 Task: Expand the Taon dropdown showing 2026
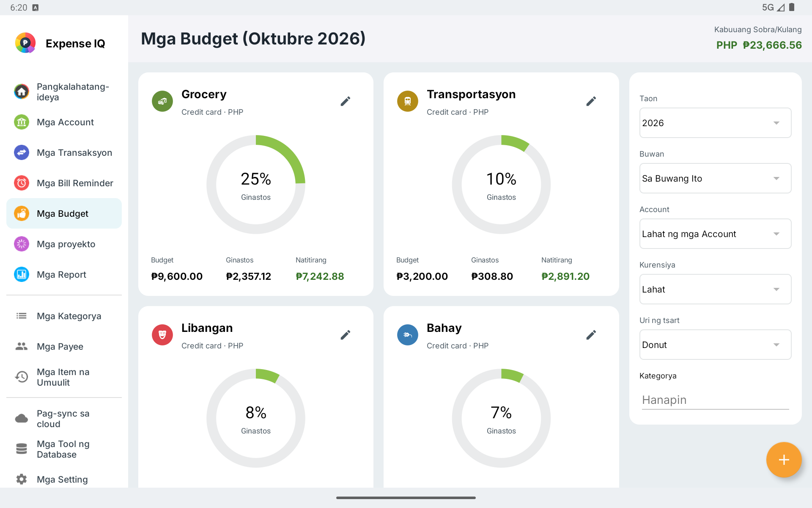click(x=715, y=123)
